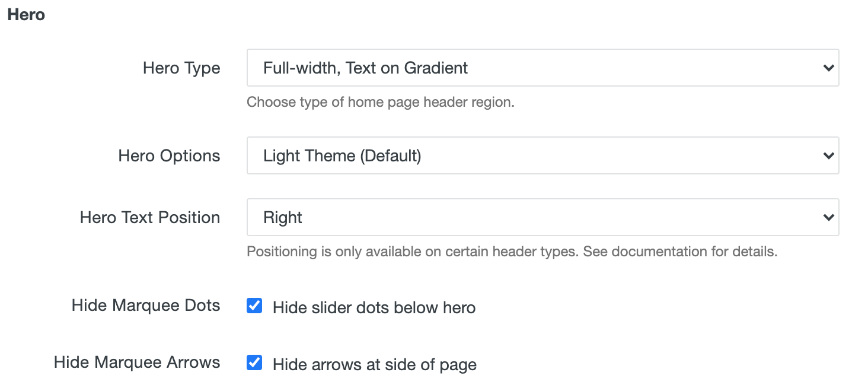Click the "Choose type of home page" help text
The height and width of the screenshot is (388, 868).
380,102
